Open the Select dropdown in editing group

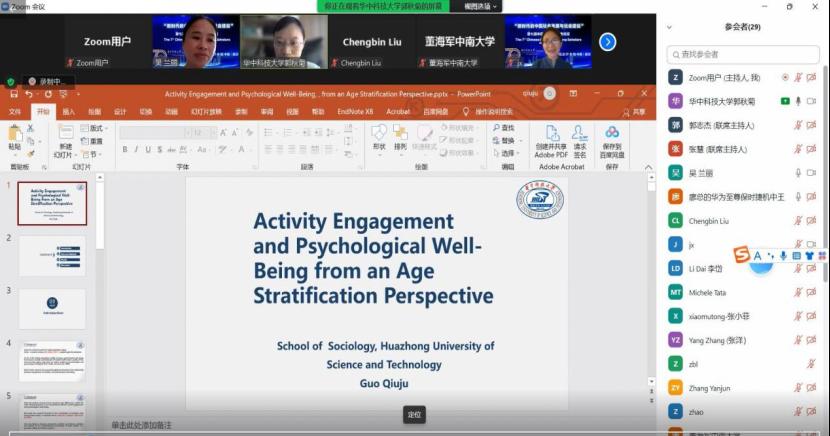coord(506,153)
